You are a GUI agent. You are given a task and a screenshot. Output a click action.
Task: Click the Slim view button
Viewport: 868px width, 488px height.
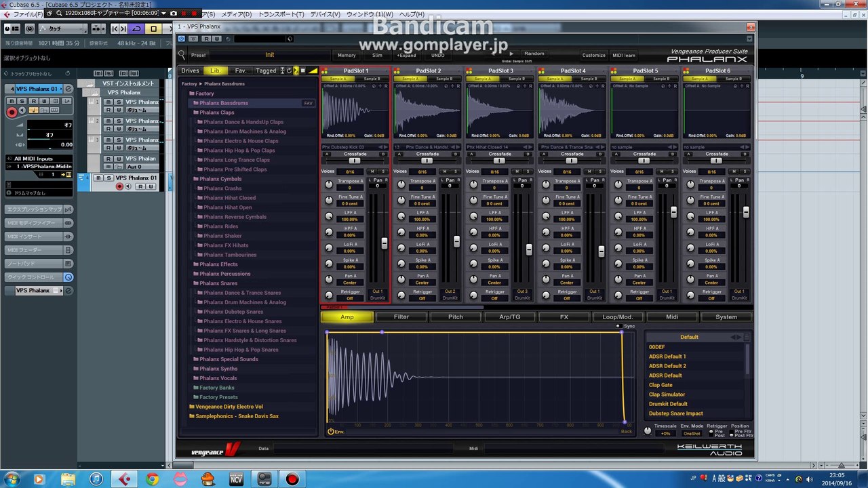pos(377,55)
